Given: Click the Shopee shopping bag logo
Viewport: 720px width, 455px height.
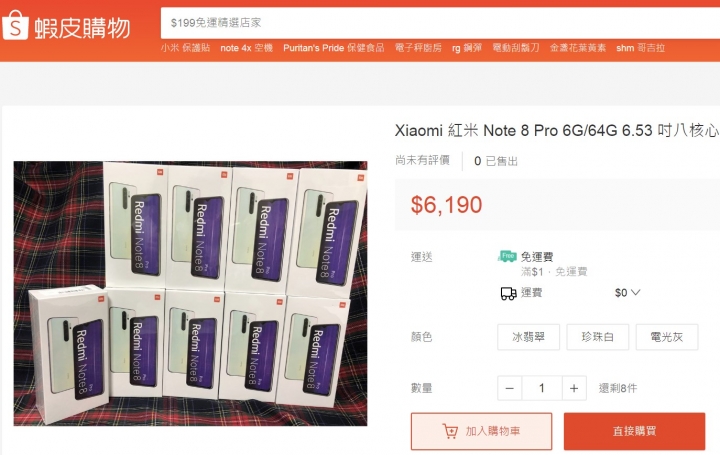Looking at the screenshot, I should click(x=15, y=26).
